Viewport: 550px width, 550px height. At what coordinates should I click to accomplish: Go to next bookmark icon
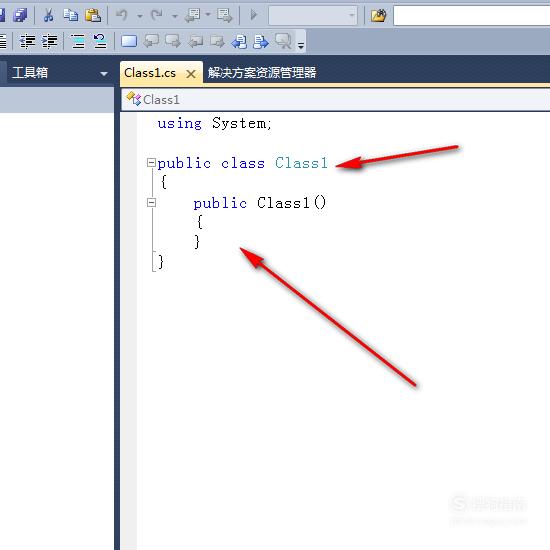[x=173, y=41]
